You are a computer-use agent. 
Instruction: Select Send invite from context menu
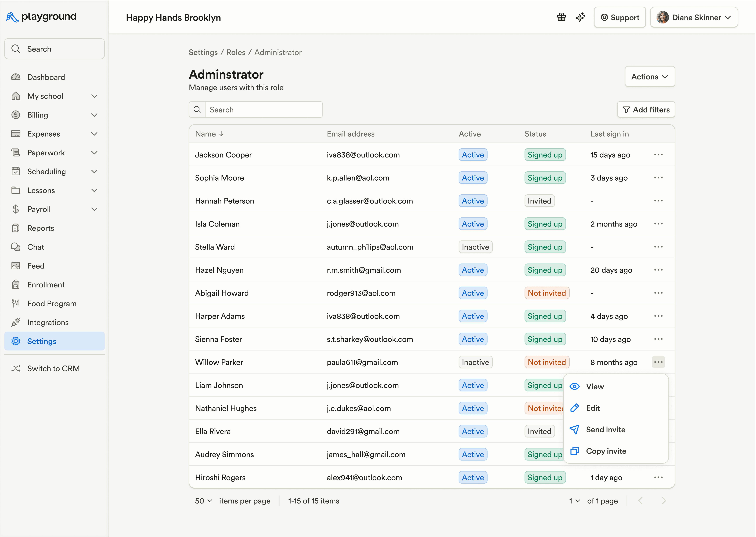(606, 430)
